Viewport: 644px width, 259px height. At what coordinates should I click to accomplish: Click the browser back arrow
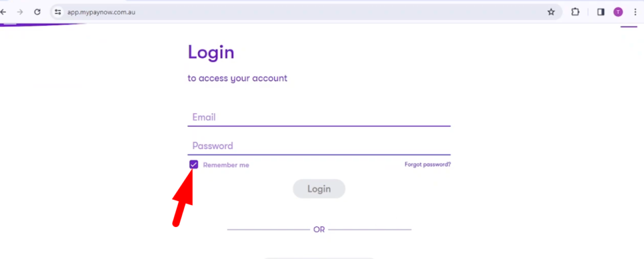point(3,11)
